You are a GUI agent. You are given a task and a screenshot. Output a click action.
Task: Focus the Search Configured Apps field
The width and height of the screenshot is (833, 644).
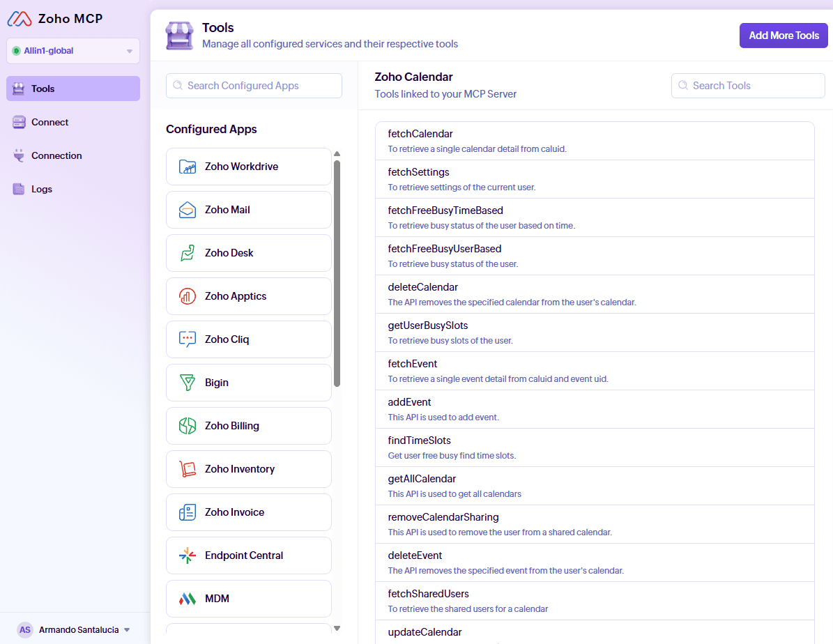(x=254, y=86)
